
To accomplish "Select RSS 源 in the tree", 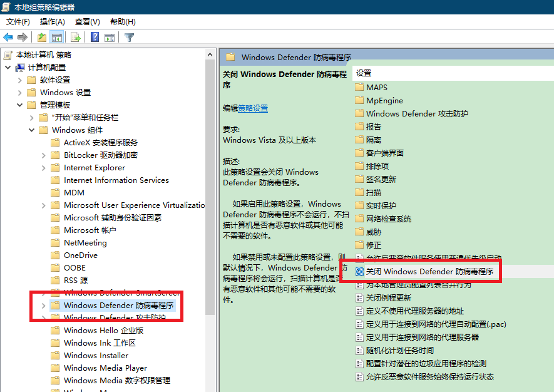I will 76,281.
